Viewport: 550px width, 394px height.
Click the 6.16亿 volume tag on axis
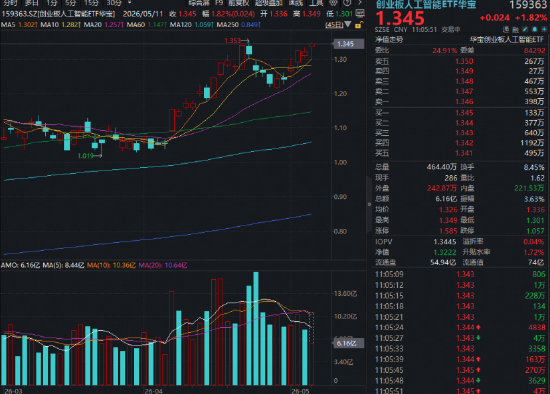pos(348,343)
